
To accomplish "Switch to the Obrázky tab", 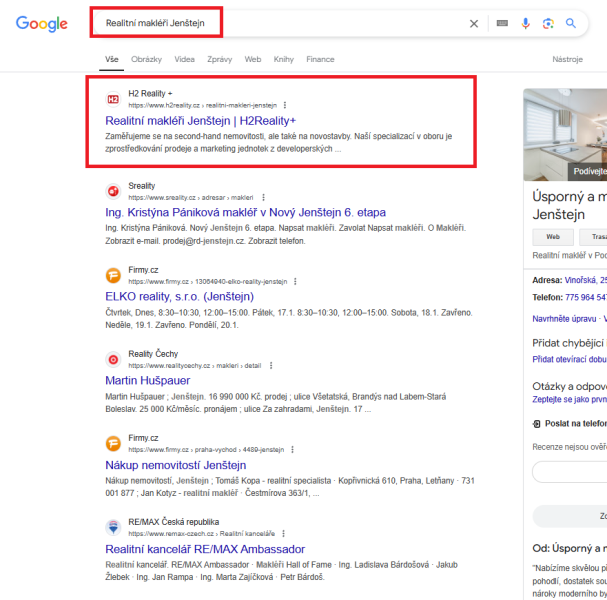I will point(146,59).
